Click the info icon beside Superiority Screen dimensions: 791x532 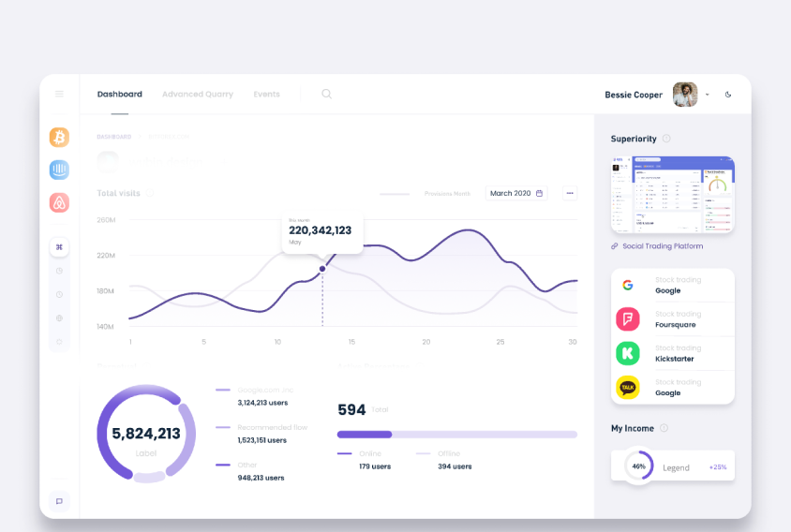[x=666, y=139]
